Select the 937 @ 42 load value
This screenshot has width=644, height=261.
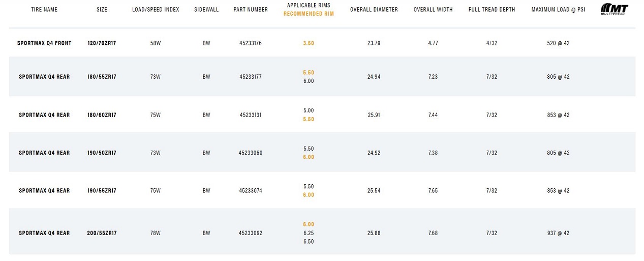click(x=558, y=233)
